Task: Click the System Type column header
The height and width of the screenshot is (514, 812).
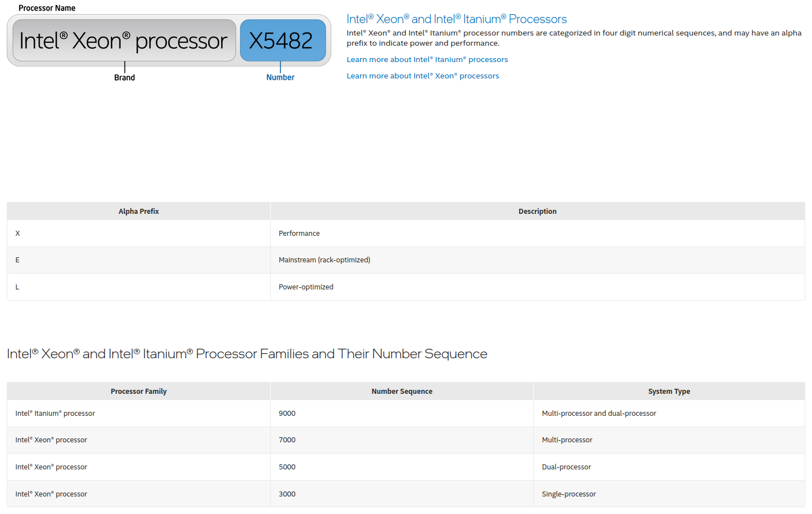Action: [669, 391]
